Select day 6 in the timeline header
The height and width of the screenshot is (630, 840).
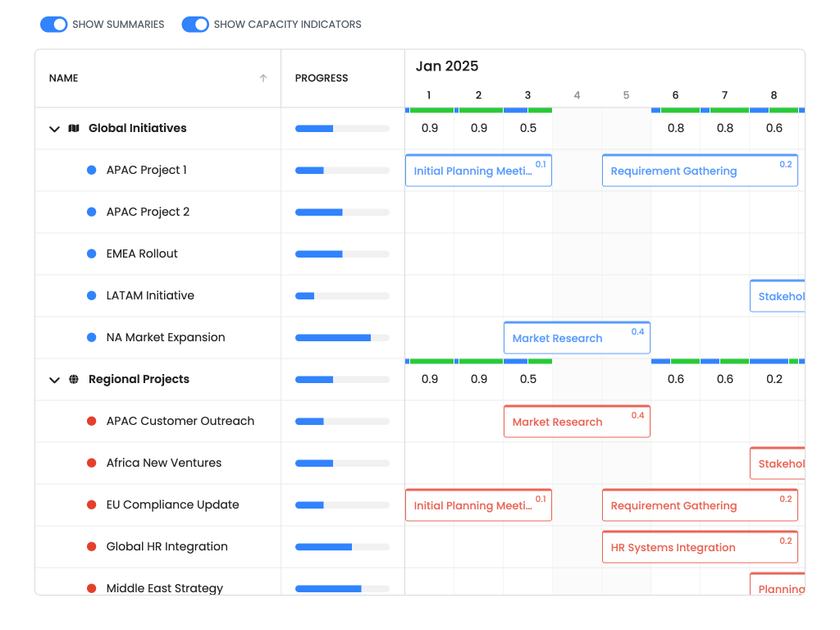(x=676, y=95)
